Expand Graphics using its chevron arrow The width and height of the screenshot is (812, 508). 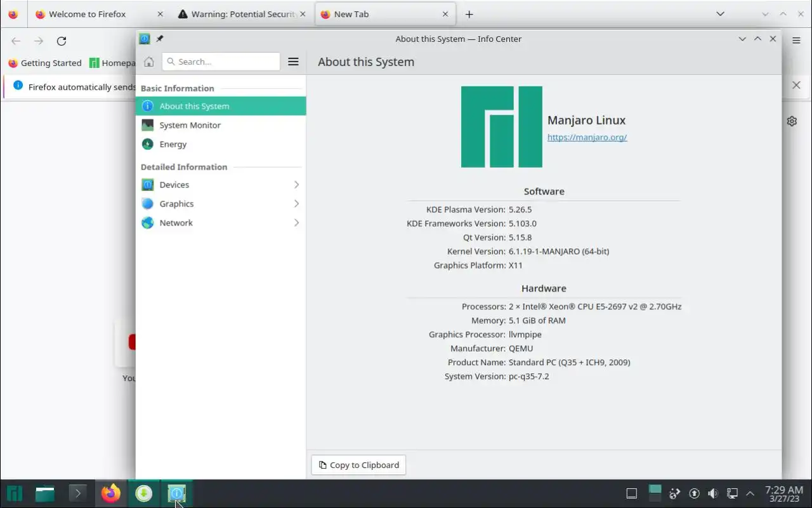(296, 204)
